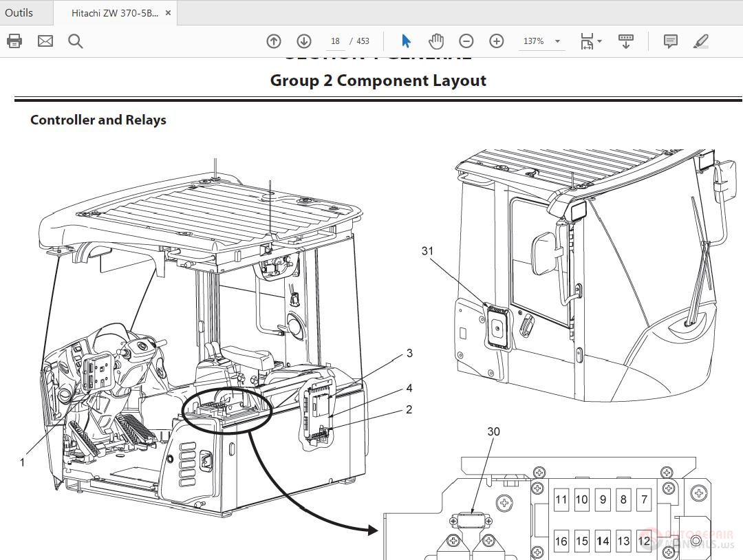Go to next page with down arrow icon
743x560 pixels.
pyautogui.click(x=303, y=41)
